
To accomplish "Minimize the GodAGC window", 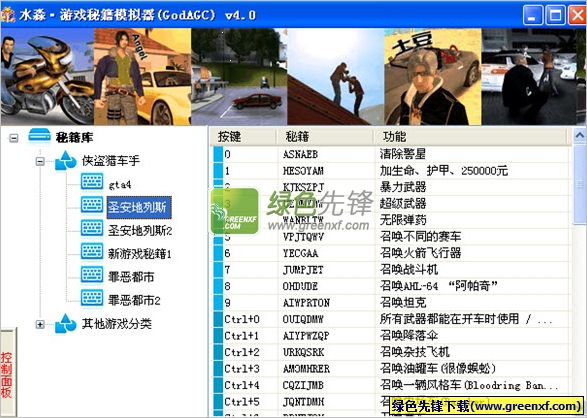I will [533, 15].
